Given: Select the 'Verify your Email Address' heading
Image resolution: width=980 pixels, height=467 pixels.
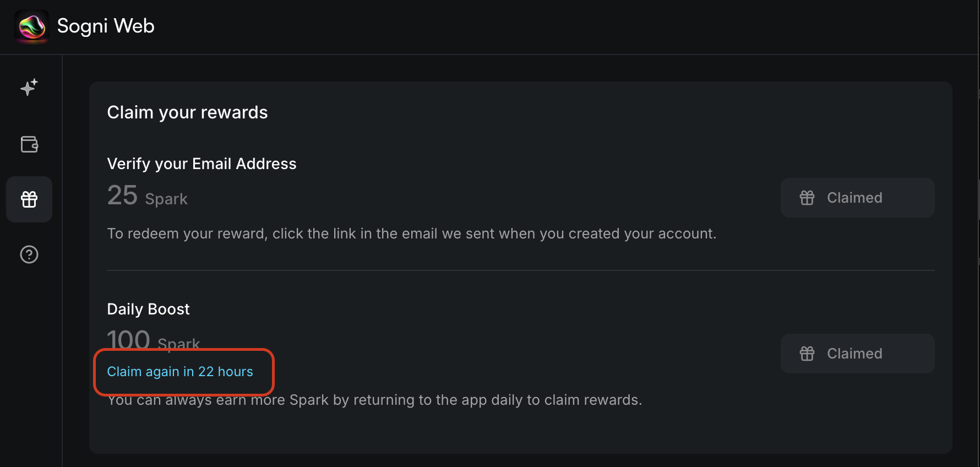Looking at the screenshot, I should 202,164.
